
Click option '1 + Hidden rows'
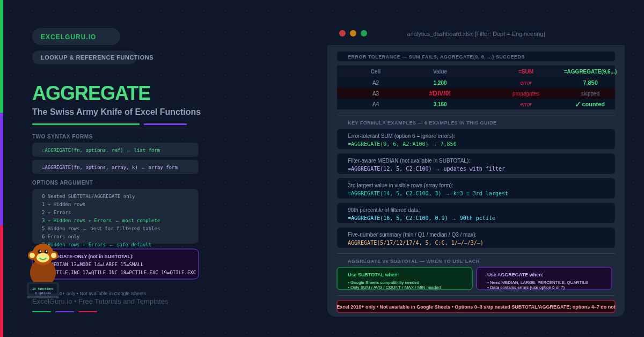tap(64, 204)
